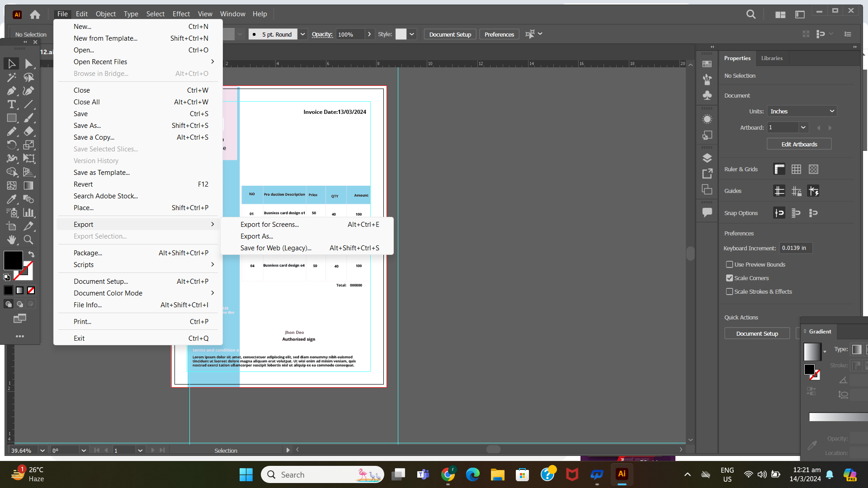Open the Gradient type swatch dropdown arrow
Screen dimensions: 868x488
tap(825, 352)
